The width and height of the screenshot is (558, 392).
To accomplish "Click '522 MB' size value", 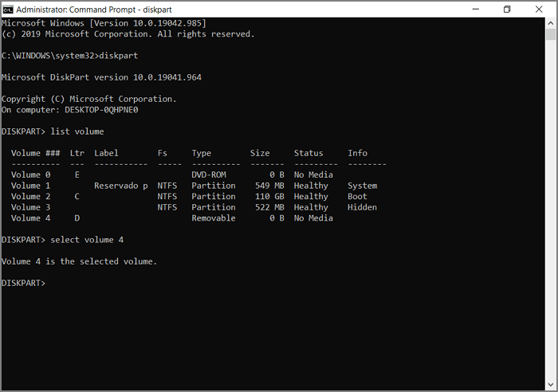I will (269, 207).
